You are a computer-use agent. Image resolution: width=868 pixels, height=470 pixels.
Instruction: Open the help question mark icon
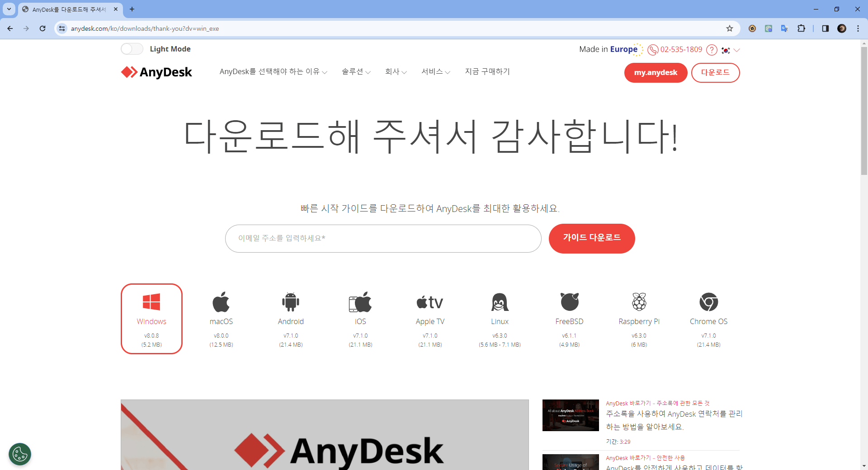coord(712,50)
